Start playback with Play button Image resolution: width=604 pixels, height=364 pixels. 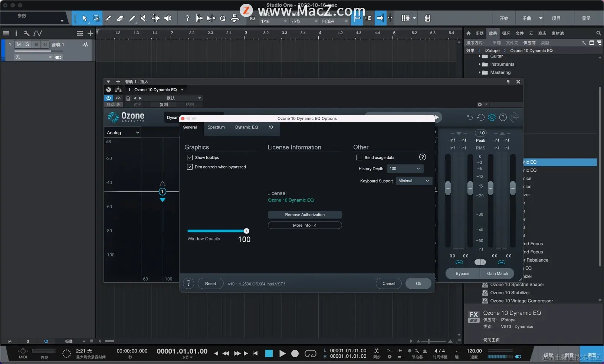pos(282,354)
